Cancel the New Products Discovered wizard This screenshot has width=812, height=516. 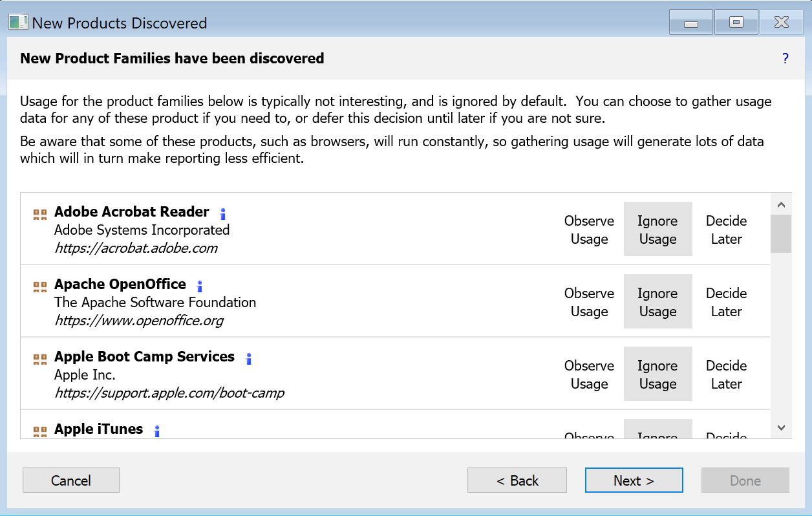click(x=71, y=480)
